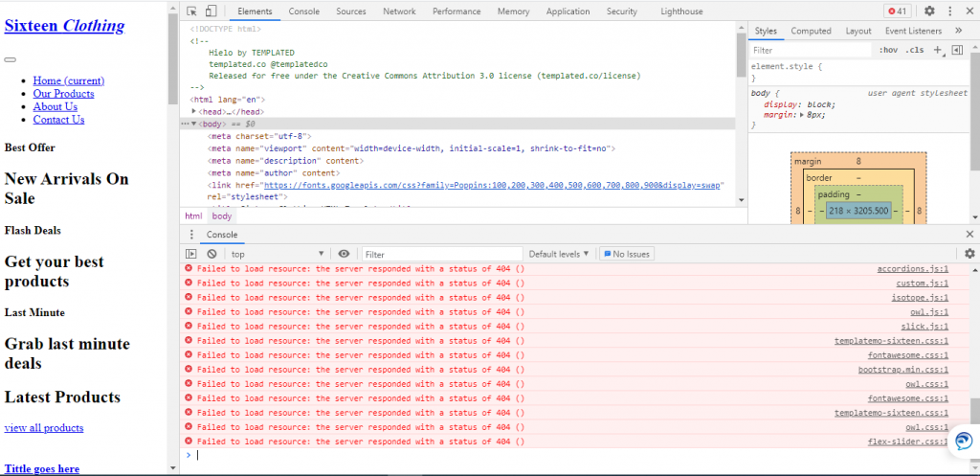This screenshot has width=980, height=476.
Task: Open the Contact Us nav link
Action: [58, 120]
